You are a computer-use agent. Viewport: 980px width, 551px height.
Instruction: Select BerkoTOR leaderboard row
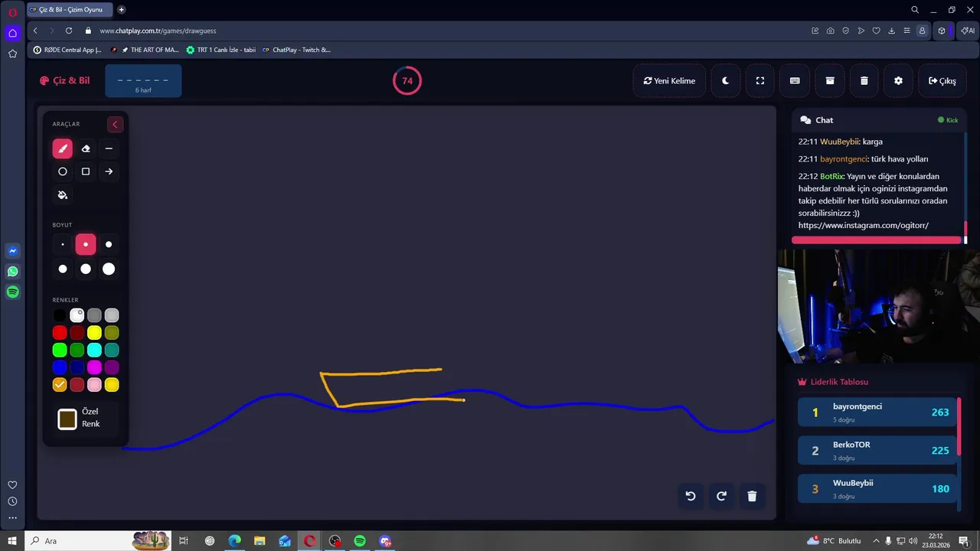pos(877,451)
